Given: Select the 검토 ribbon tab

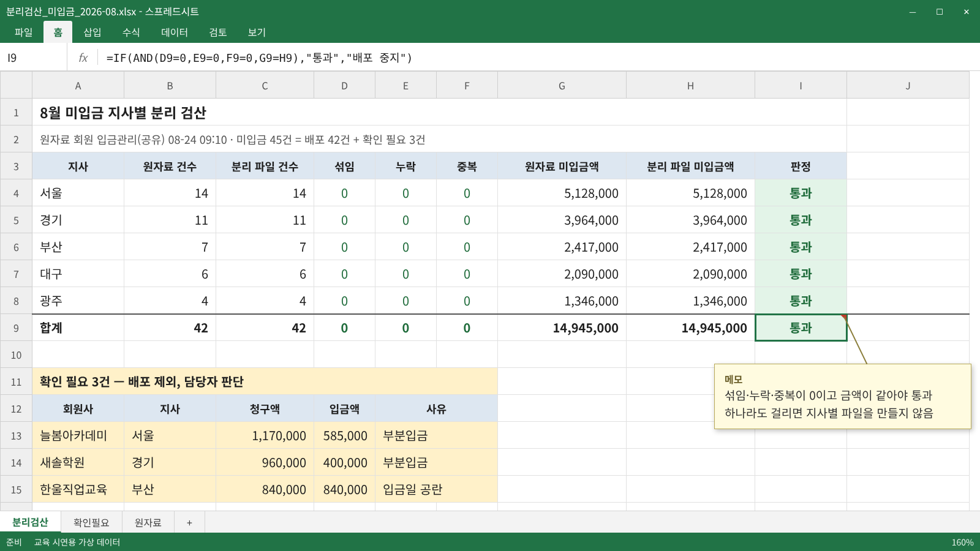Looking at the screenshot, I should coord(218,32).
